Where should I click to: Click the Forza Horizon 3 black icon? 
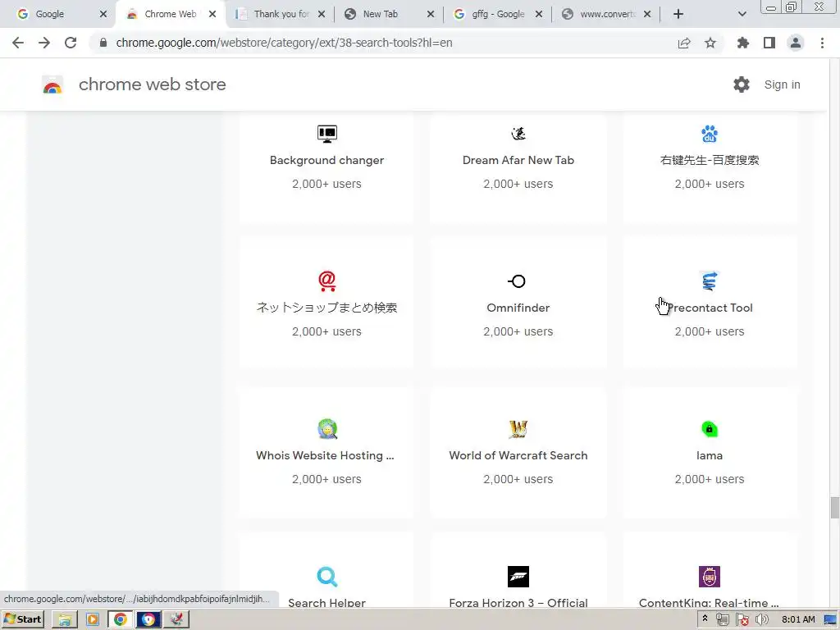[518, 577]
